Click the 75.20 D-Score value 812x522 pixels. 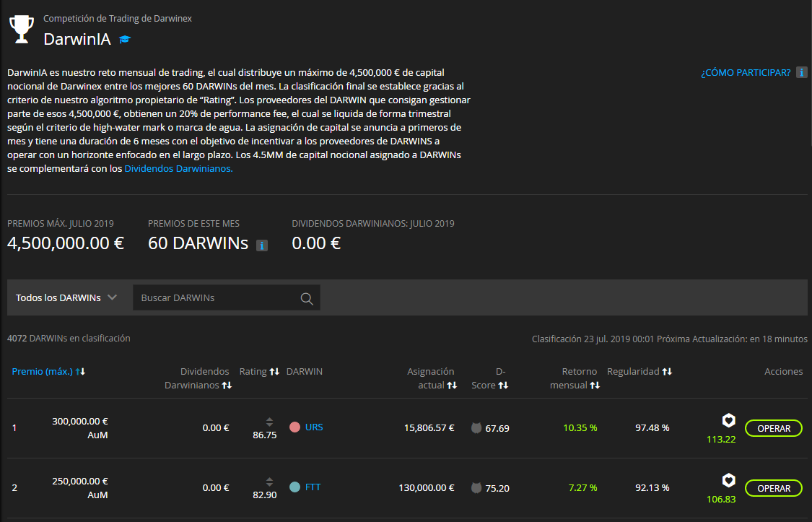pos(497,488)
